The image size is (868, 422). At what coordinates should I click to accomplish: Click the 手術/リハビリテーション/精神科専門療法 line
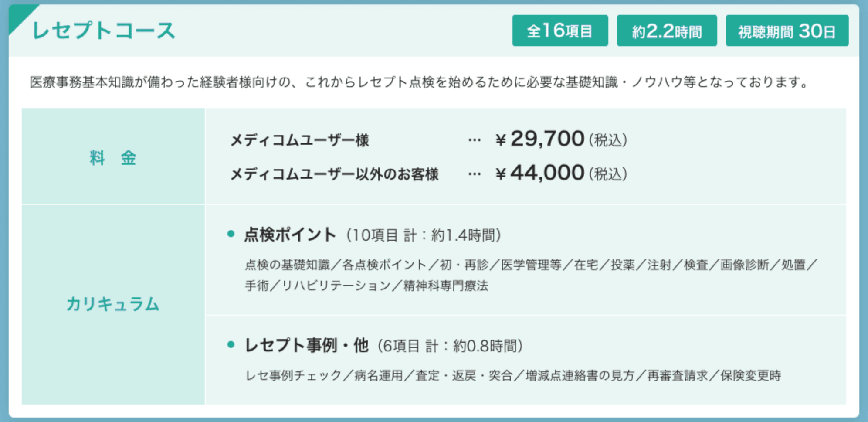[366, 286]
